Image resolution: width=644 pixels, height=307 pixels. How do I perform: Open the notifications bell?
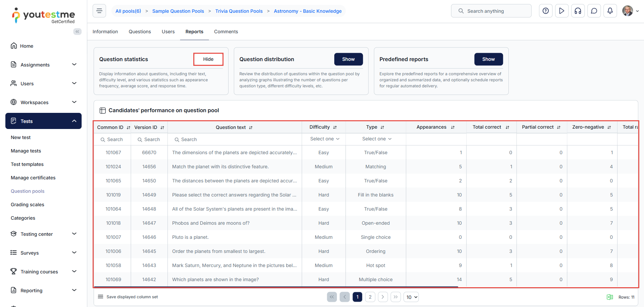610,11
